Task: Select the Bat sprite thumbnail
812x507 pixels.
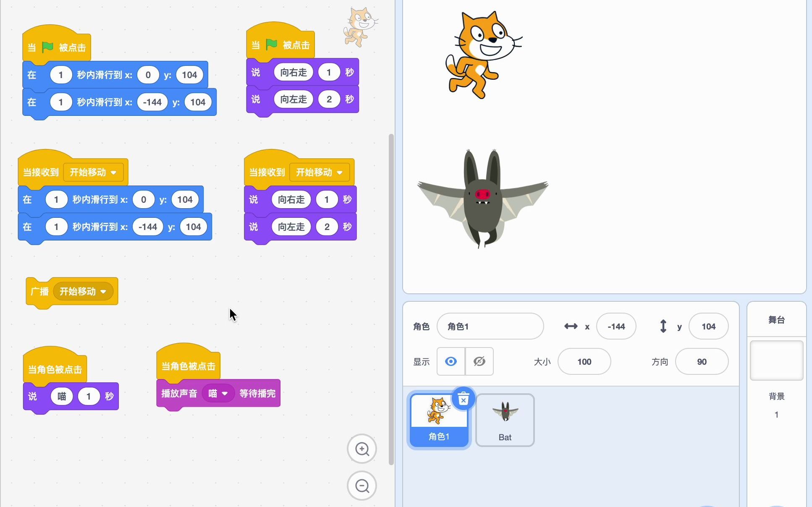Action: tap(505, 419)
